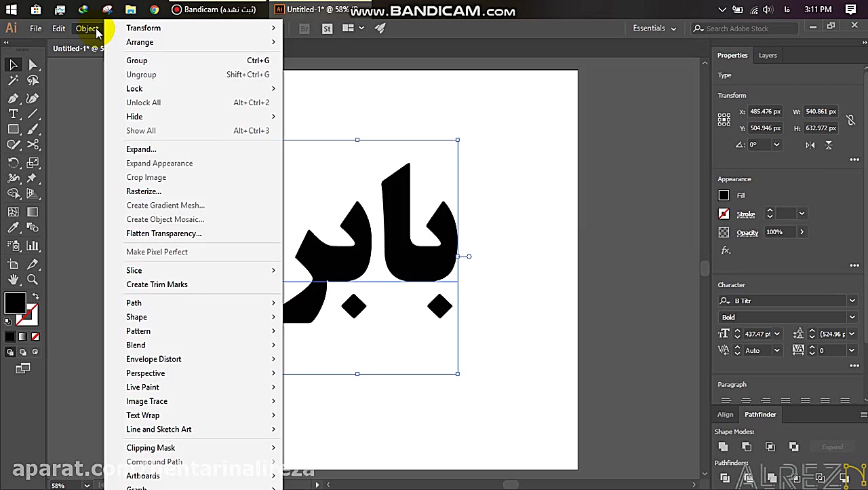This screenshot has width=868, height=490.
Task: Open kerning Auto dropdown
Action: coord(776,350)
